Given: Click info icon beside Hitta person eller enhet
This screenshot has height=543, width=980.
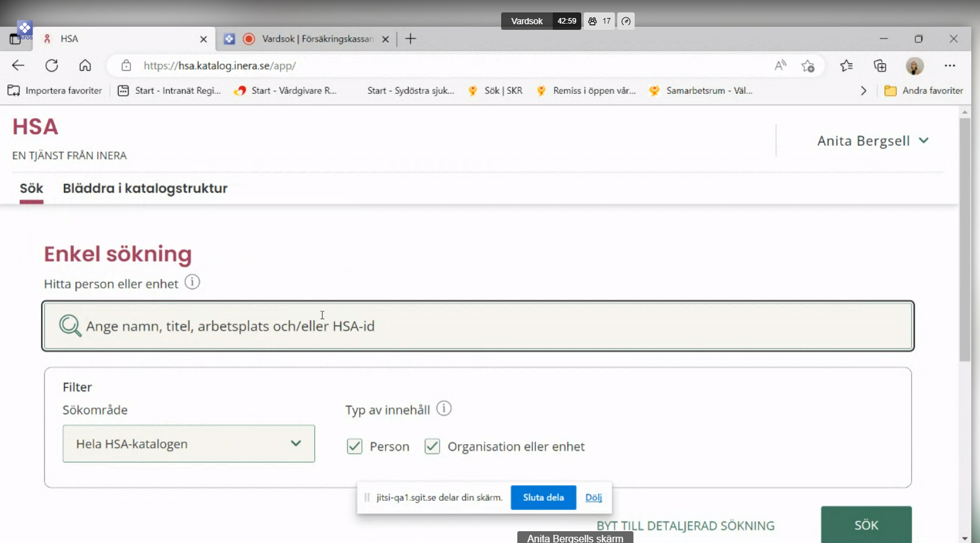Looking at the screenshot, I should coord(193,282).
